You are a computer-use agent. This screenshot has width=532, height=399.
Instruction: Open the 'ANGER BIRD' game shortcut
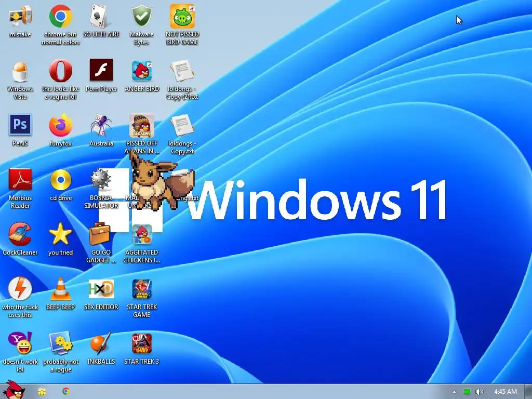tap(142, 71)
